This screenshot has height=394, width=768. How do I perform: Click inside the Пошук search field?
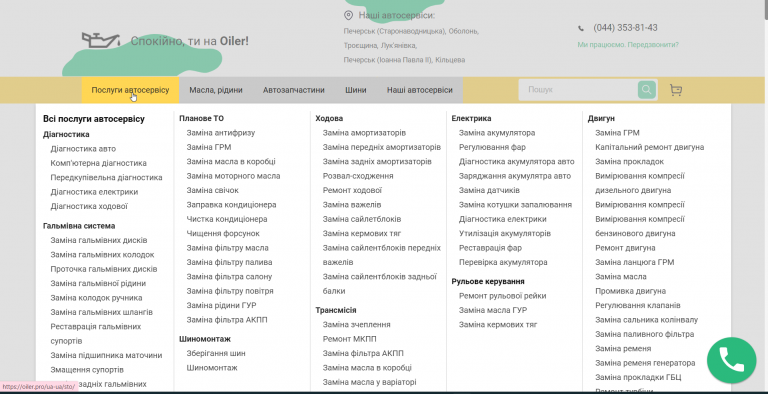578,90
